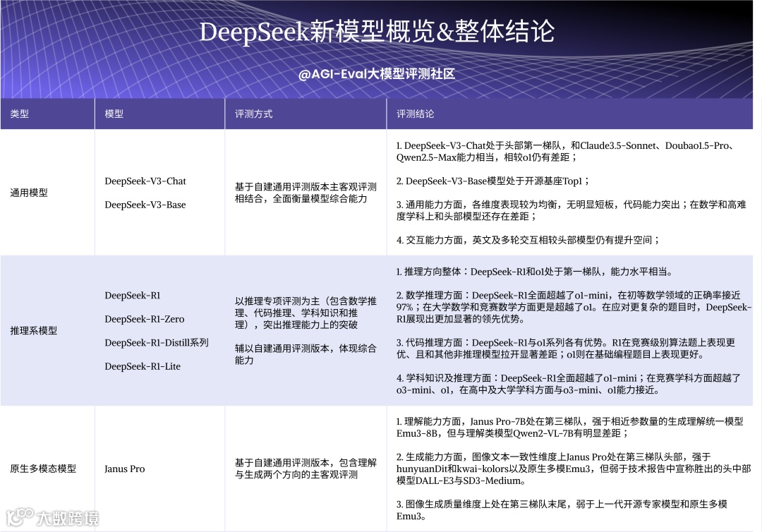
Task: Click the '辅以自建通用评测版本，体现综合能力' paragraph
Action: 306,354
